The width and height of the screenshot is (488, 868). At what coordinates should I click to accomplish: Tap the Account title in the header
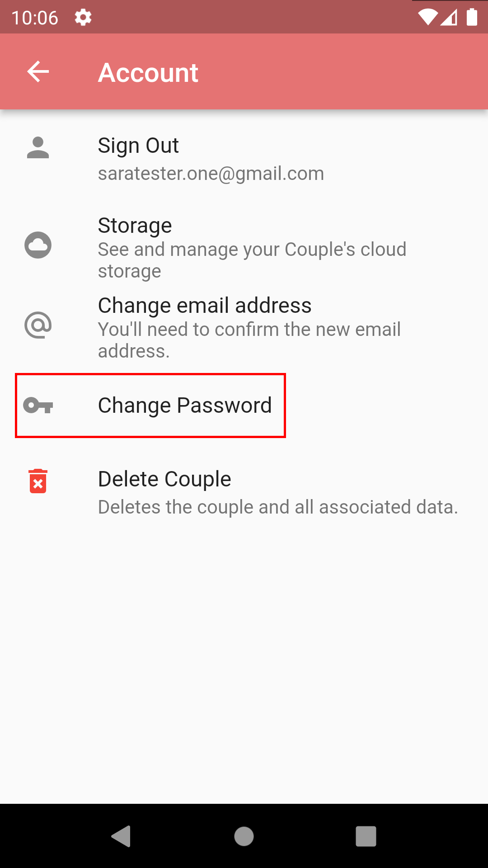(148, 72)
